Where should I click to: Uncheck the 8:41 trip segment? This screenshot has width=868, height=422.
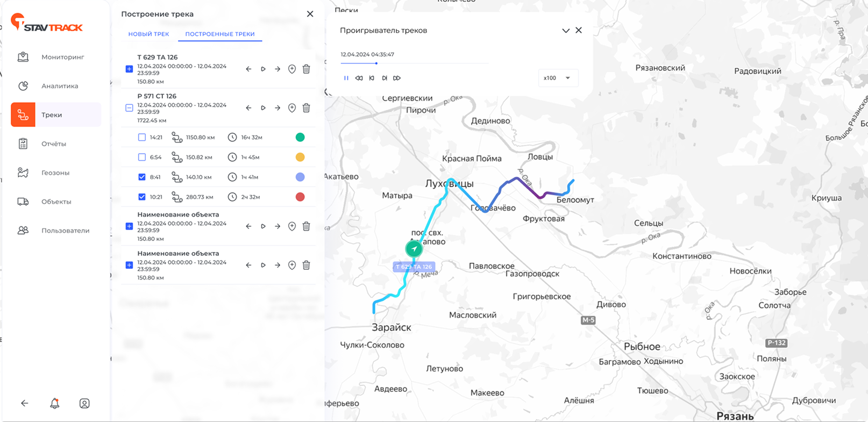142,177
